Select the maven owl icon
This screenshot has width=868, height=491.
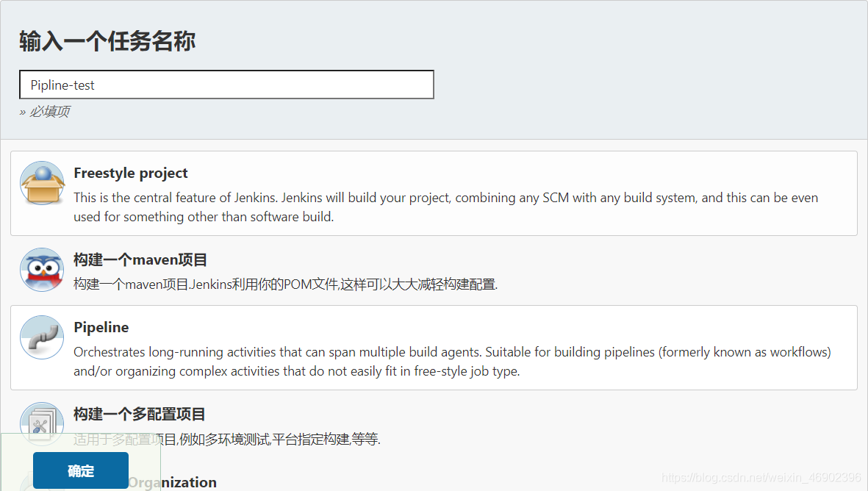click(42, 270)
